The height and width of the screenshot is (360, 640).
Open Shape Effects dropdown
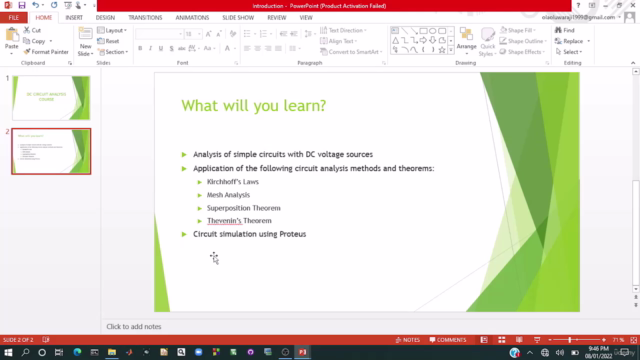(522, 52)
